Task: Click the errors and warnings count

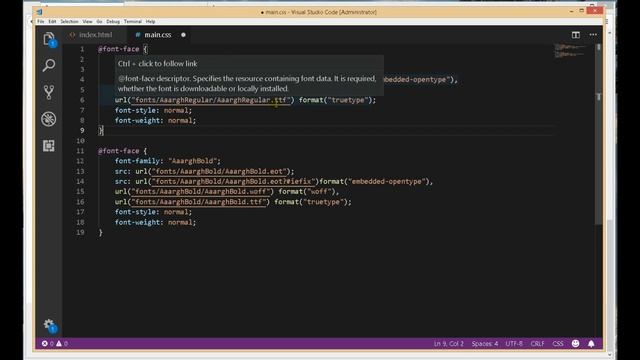Action: (x=55, y=344)
